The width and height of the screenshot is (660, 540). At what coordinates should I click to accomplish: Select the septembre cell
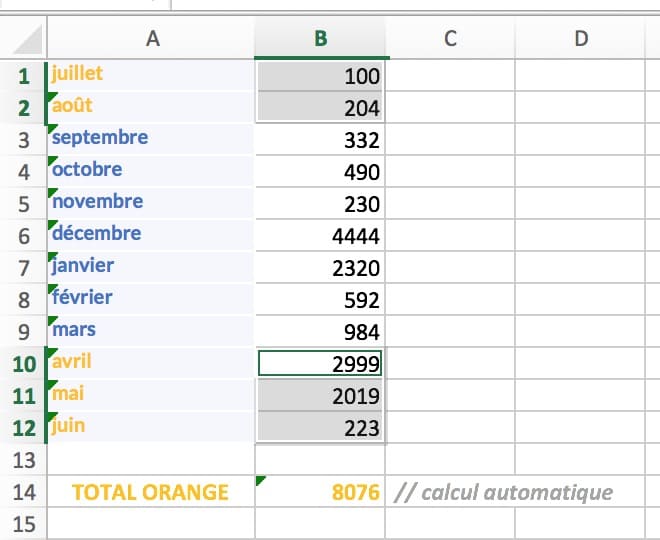coord(150,139)
